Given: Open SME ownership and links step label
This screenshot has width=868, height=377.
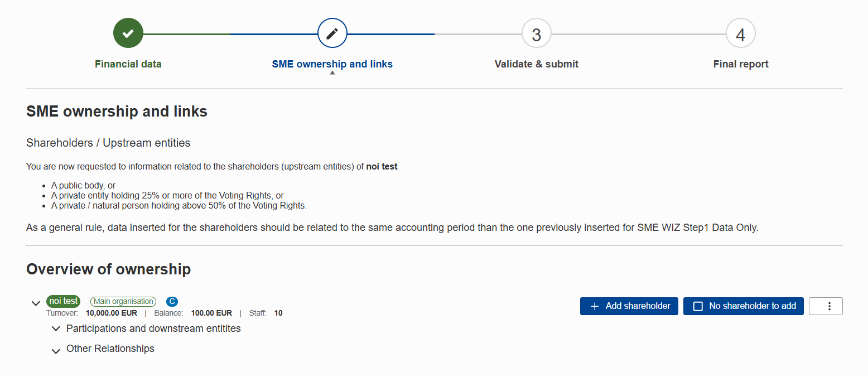Looking at the screenshot, I should click(332, 64).
